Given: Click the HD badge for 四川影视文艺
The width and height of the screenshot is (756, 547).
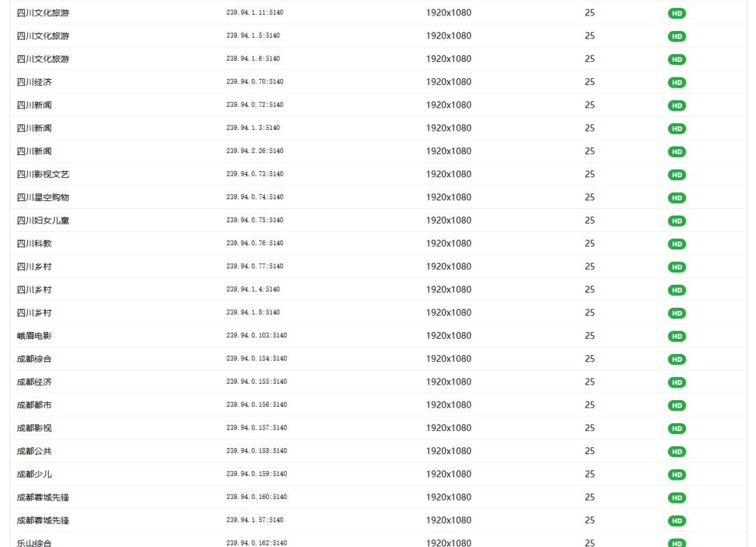Looking at the screenshot, I should [676, 175].
